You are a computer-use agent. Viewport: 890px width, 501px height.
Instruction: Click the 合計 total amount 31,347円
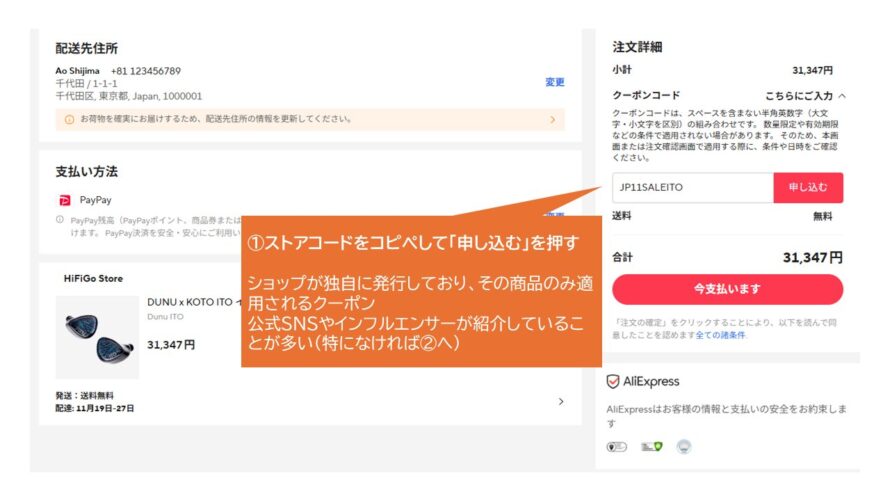tap(813, 258)
